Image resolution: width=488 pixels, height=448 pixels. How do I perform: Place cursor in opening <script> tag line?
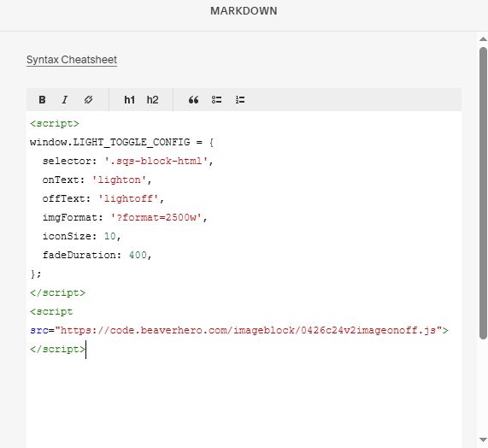[x=55, y=124]
